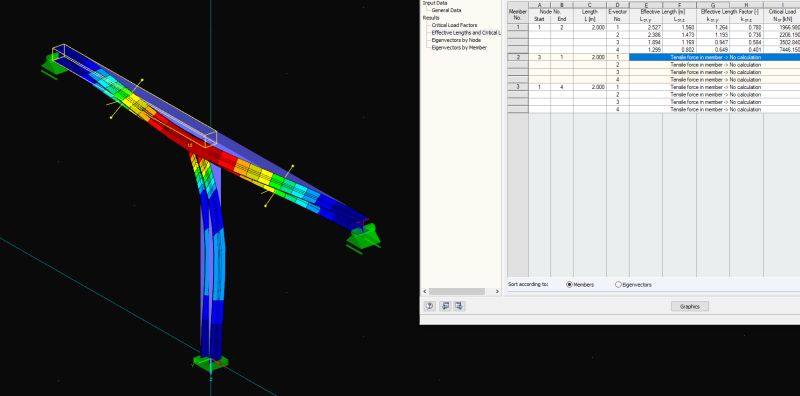Click column F header
The height and width of the screenshot is (396, 800).
(x=680, y=5)
